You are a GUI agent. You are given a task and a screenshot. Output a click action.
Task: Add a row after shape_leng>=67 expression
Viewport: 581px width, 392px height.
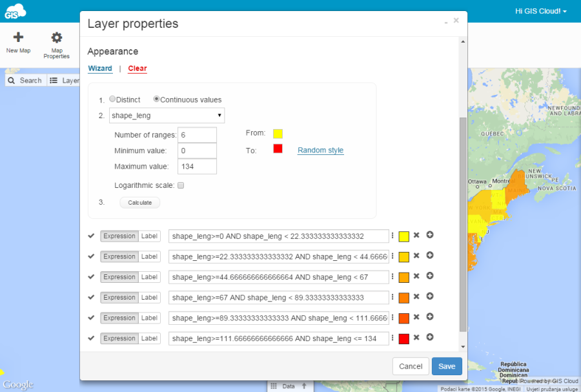430,296
